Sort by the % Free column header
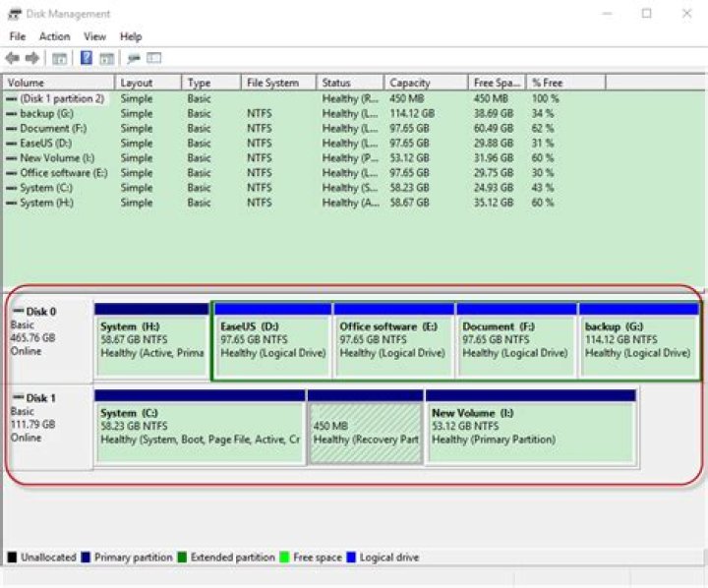Image resolution: width=708 pixels, height=588 pixels. click(565, 83)
